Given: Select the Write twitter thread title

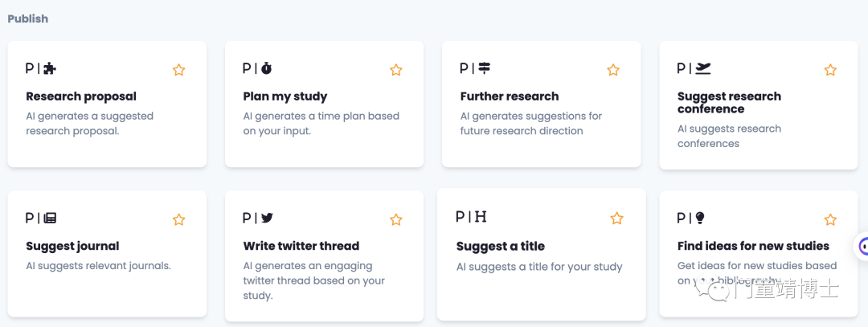Looking at the screenshot, I should coord(301,246).
